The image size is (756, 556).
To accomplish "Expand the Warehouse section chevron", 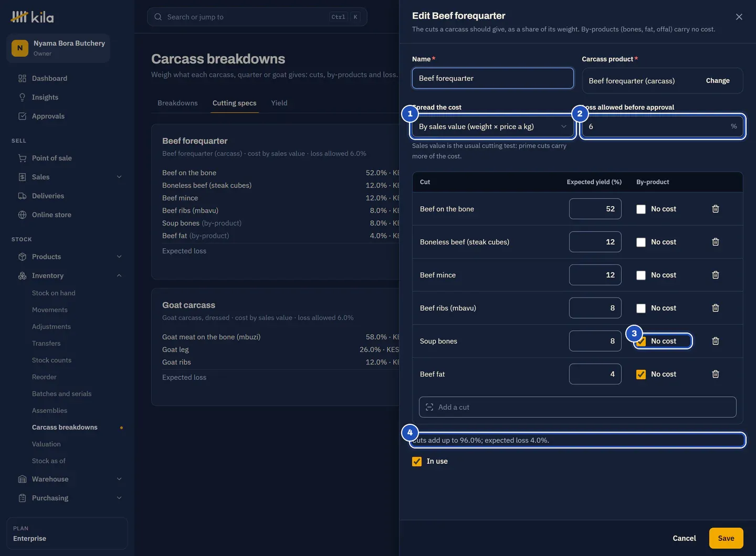I will 119,479.
